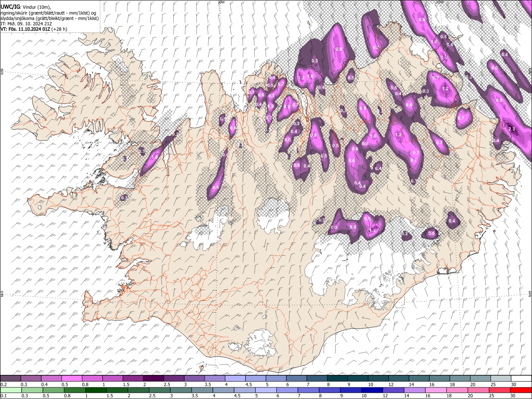Select the bright pink 0.5 swatch in upper legend
The image size is (532, 399).
click(71, 379)
